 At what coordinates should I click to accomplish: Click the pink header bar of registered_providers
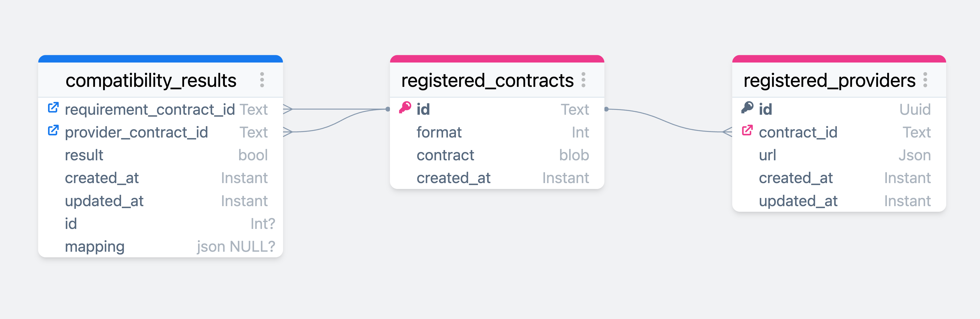tap(839, 59)
